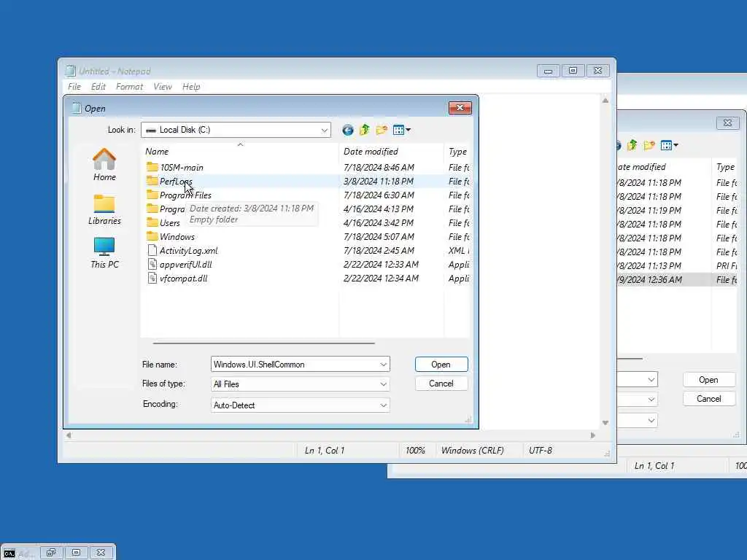Click Cancel in the front Open dialog
This screenshot has width=747, height=560.
pyautogui.click(x=441, y=384)
